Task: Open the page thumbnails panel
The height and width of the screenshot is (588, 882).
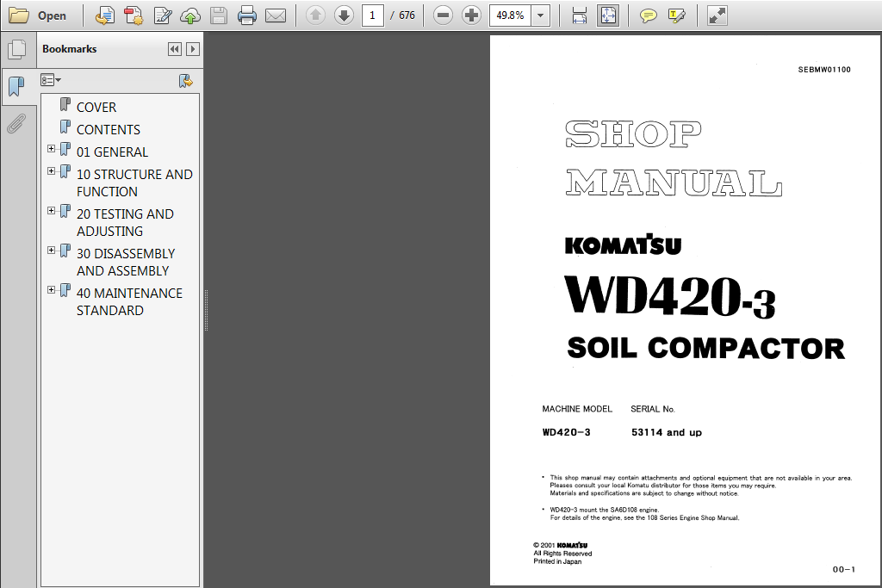Action: click(17, 49)
